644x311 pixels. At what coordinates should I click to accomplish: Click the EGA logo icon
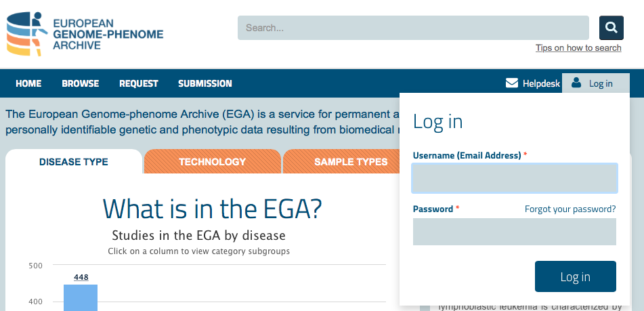[26, 33]
